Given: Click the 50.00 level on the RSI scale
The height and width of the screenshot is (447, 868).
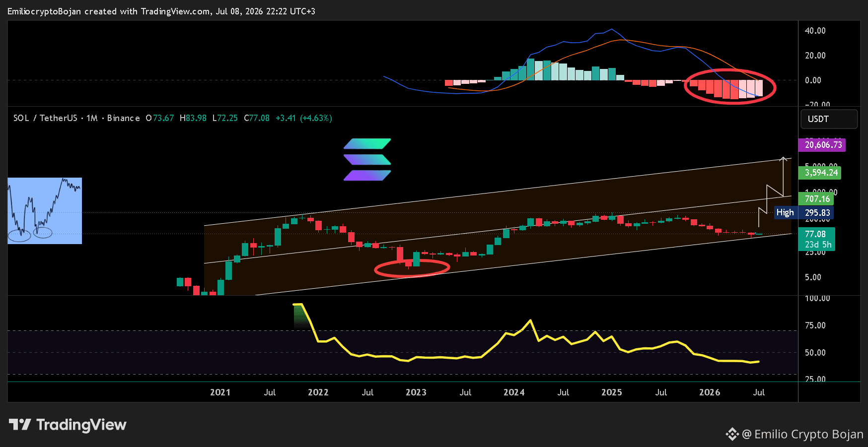Looking at the screenshot, I should tap(815, 353).
